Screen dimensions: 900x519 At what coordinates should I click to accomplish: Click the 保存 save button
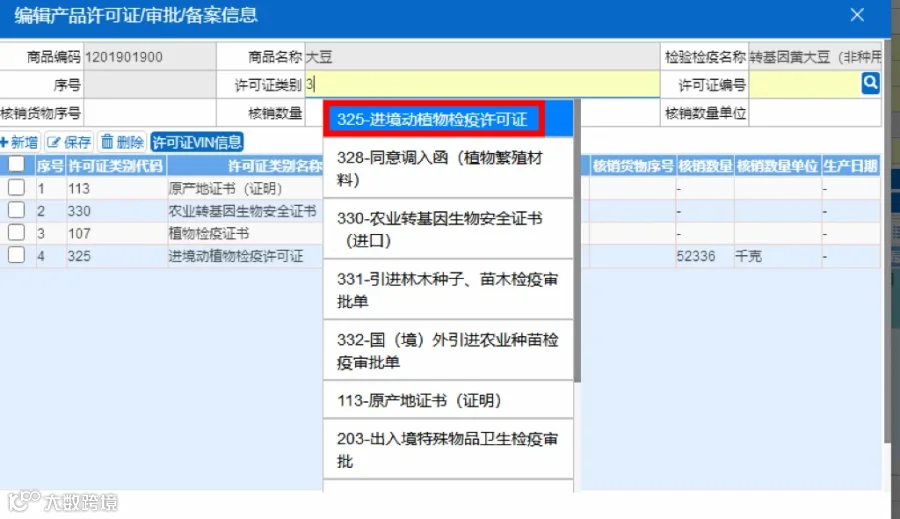[x=69, y=142]
